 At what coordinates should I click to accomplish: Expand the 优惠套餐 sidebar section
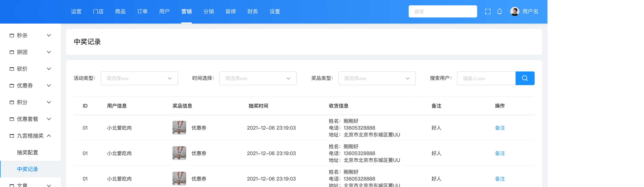click(x=49, y=119)
